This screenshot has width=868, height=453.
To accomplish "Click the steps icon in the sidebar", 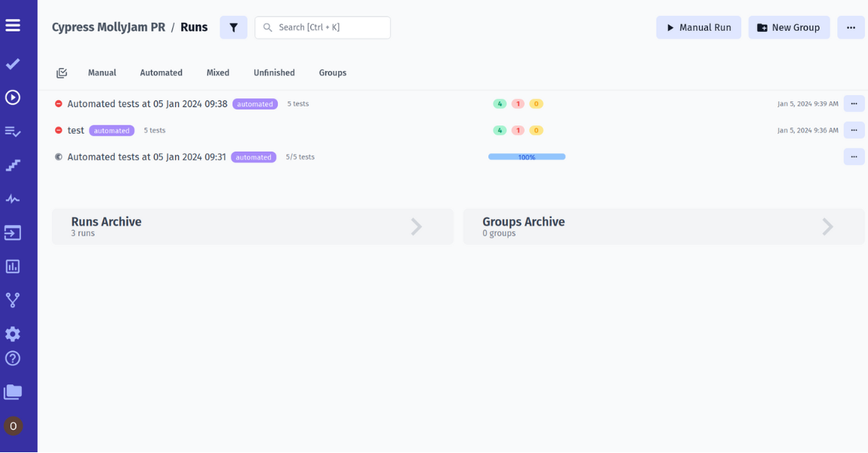I will 12,165.
